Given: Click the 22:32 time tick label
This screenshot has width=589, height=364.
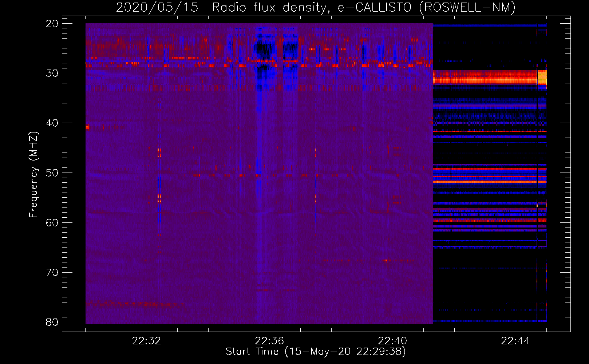Looking at the screenshot, I should point(147,341).
